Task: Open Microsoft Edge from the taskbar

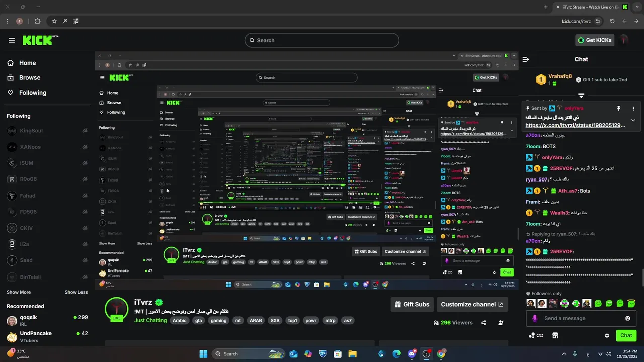Action: coord(396,354)
